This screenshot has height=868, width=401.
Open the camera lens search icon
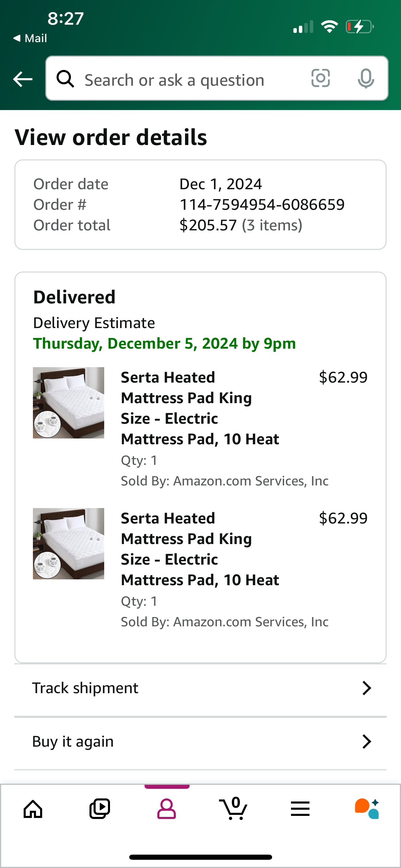click(x=320, y=78)
